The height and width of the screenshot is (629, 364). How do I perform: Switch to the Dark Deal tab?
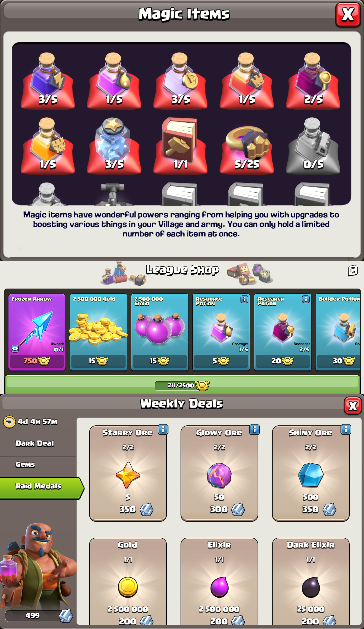(35, 443)
